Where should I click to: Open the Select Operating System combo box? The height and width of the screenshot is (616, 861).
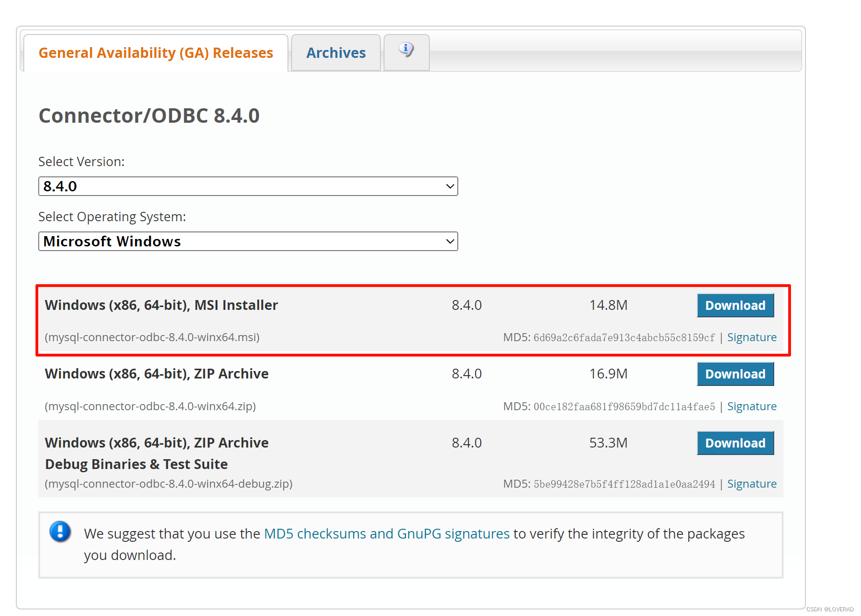248,241
